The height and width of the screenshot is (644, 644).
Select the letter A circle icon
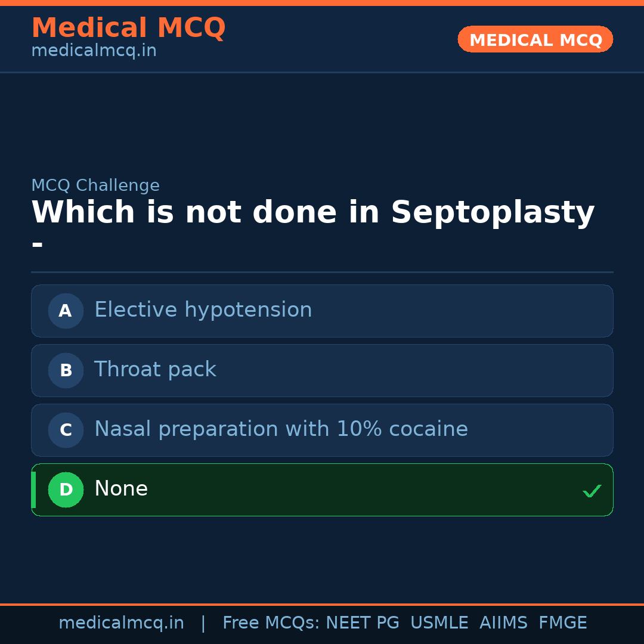[66, 311]
